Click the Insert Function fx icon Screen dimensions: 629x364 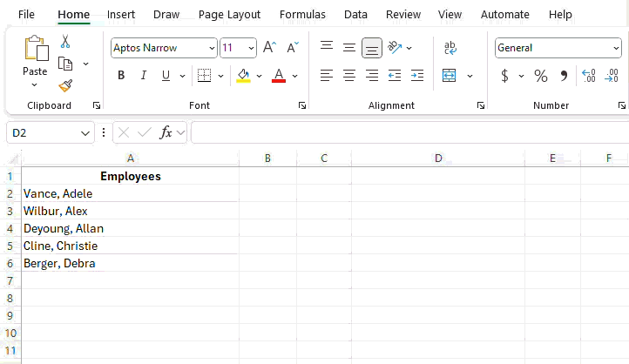point(166,132)
